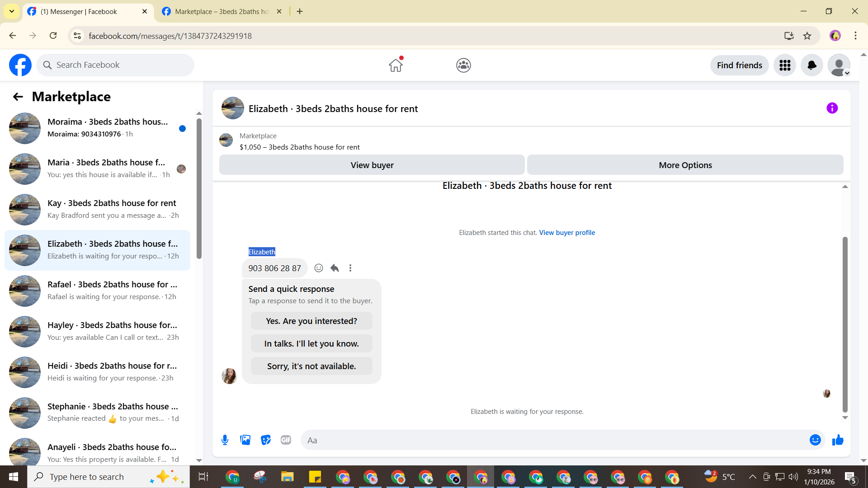Expand the account profile menu
The height and width of the screenshot is (488, 868).
pyautogui.click(x=839, y=66)
